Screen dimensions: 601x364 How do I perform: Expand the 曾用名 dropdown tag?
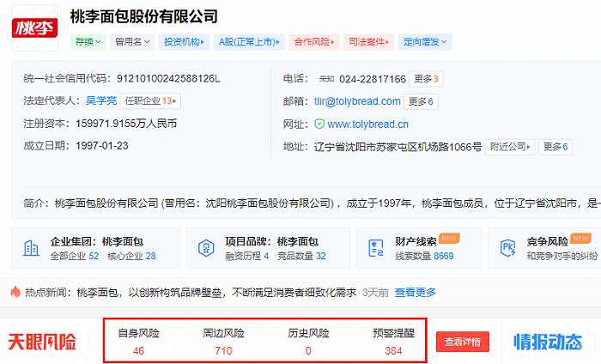[x=132, y=42]
